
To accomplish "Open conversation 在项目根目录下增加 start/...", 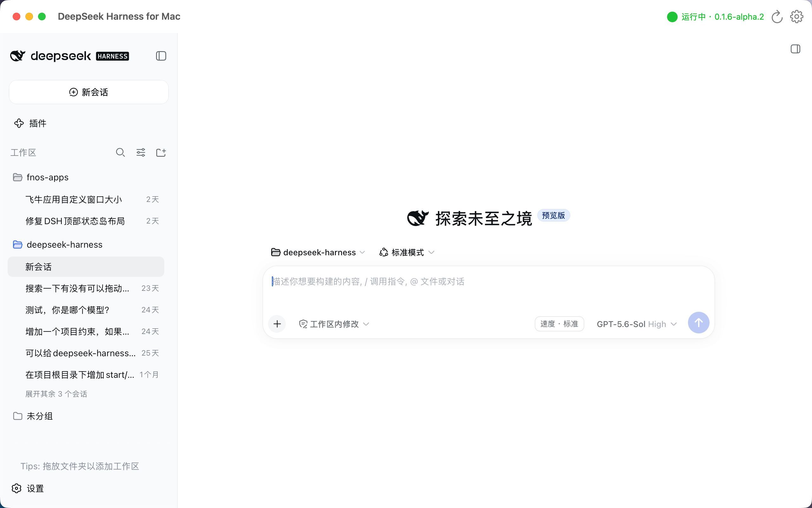I will [86, 375].
